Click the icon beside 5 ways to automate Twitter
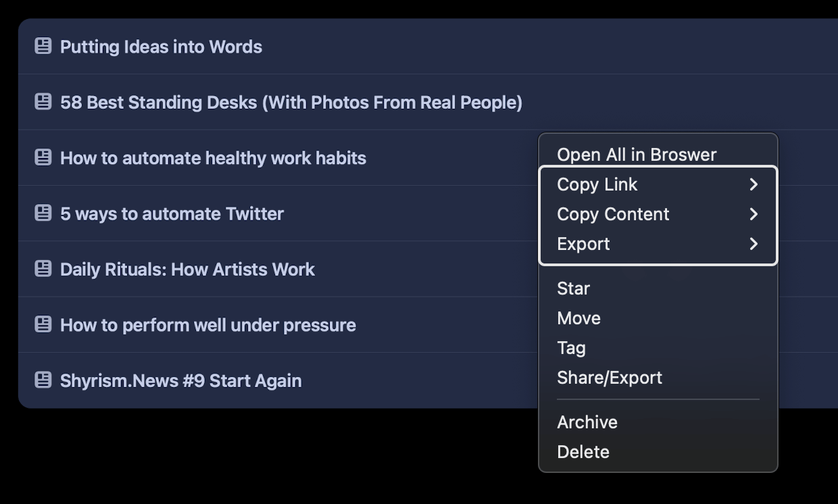This screenshot has height=504, width=838. (x=43, y=213)
